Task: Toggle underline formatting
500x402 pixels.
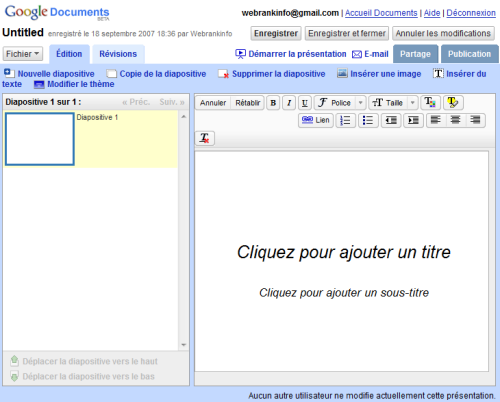Action: [x=305, y=103]
